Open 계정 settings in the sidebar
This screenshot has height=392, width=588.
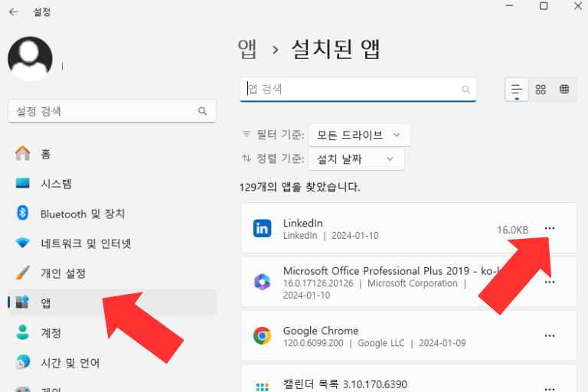click(x=112, y=333)
